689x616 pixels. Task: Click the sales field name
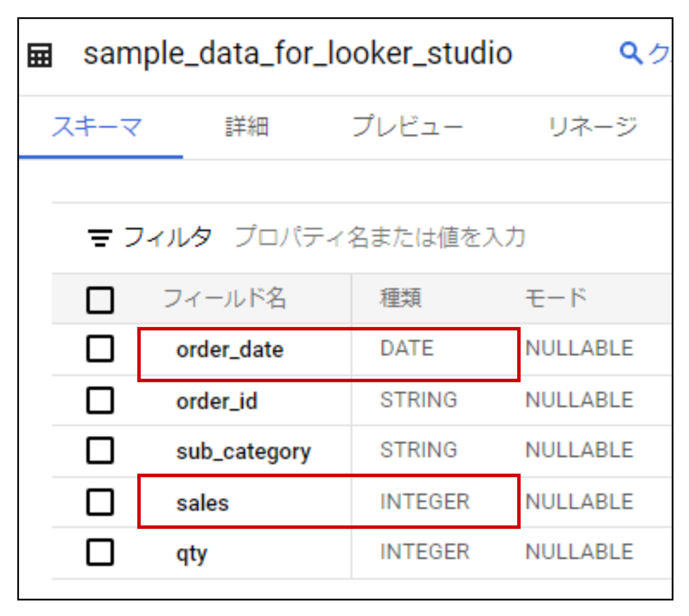pos(202,503)
